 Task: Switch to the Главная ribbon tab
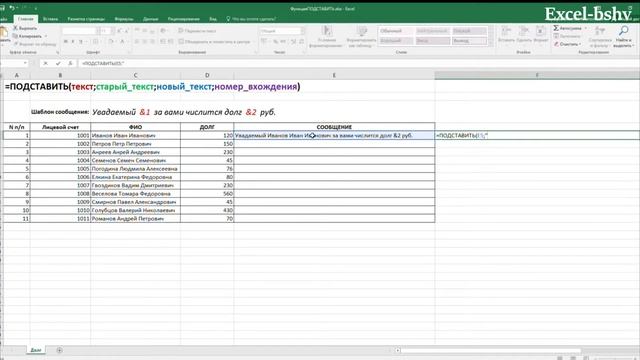tap(25, 19)
